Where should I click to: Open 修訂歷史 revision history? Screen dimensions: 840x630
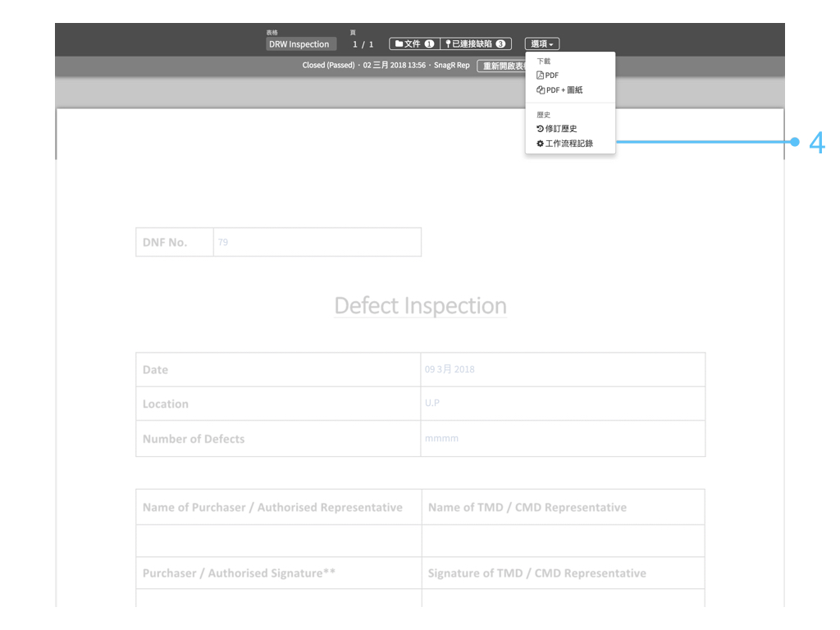pyautogui.click(x=557, y=129)
